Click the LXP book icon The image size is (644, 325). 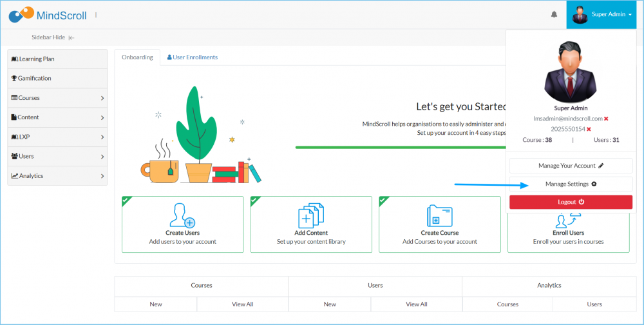14,137
